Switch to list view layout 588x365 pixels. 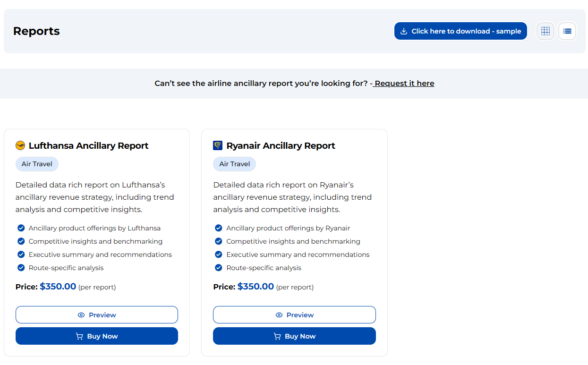pos(567,31)
